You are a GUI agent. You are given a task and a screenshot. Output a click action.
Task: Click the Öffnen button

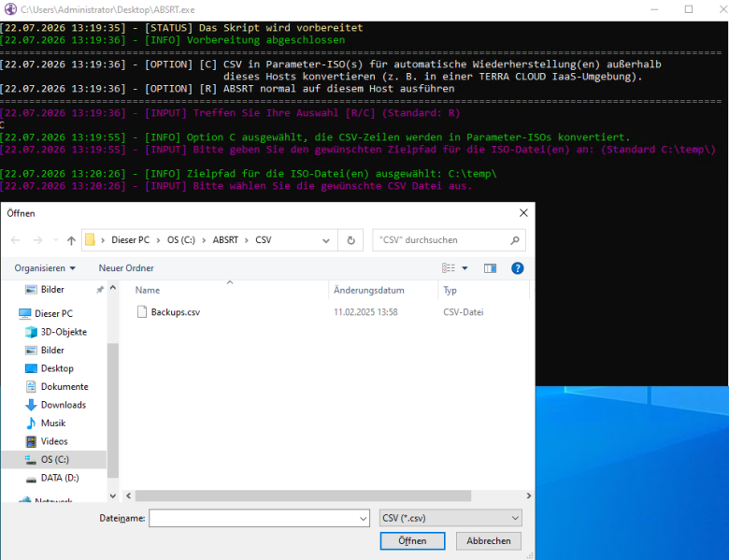pyautogui.click(x=412, y=541)
